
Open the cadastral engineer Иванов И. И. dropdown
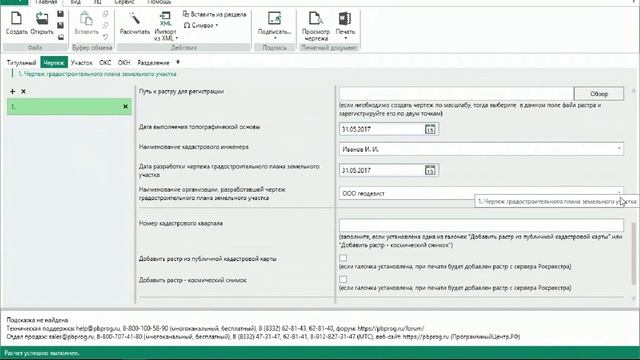click(619, 149)
